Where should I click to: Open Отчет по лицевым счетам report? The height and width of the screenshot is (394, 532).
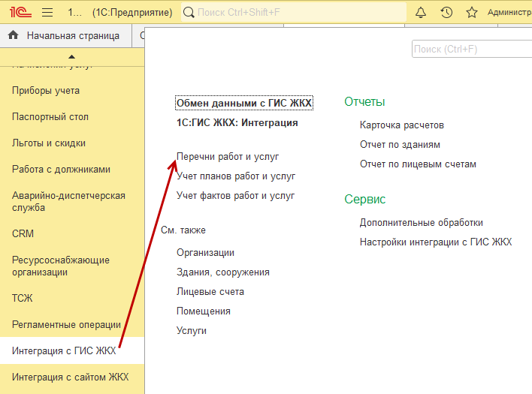pyautogui.click(x=418, y=164)
